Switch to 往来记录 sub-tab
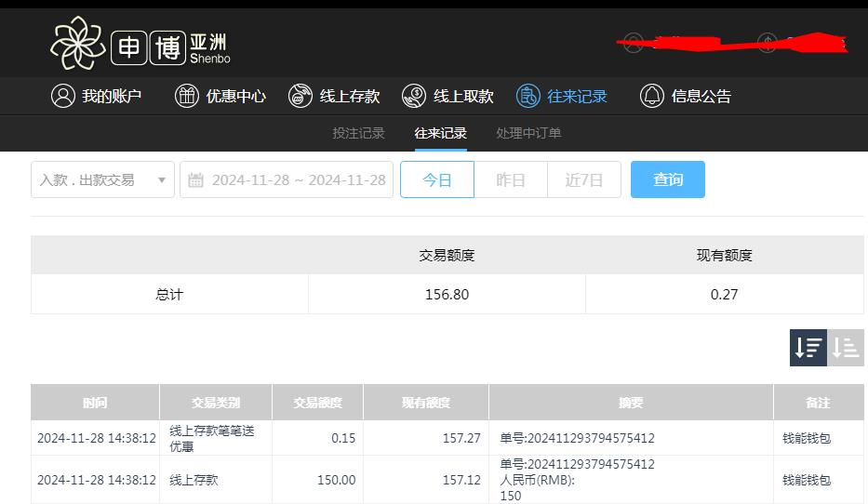868x504 pixels. click(441, 133)
